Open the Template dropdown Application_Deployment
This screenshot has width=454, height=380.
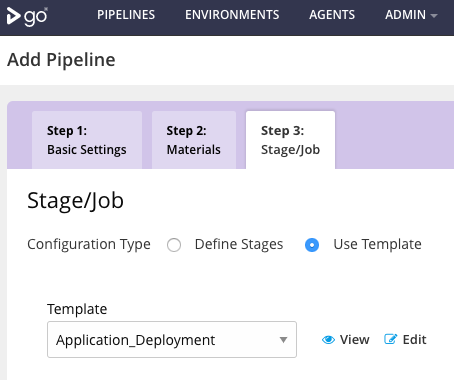pyautogui.click(x=172, y=340)
